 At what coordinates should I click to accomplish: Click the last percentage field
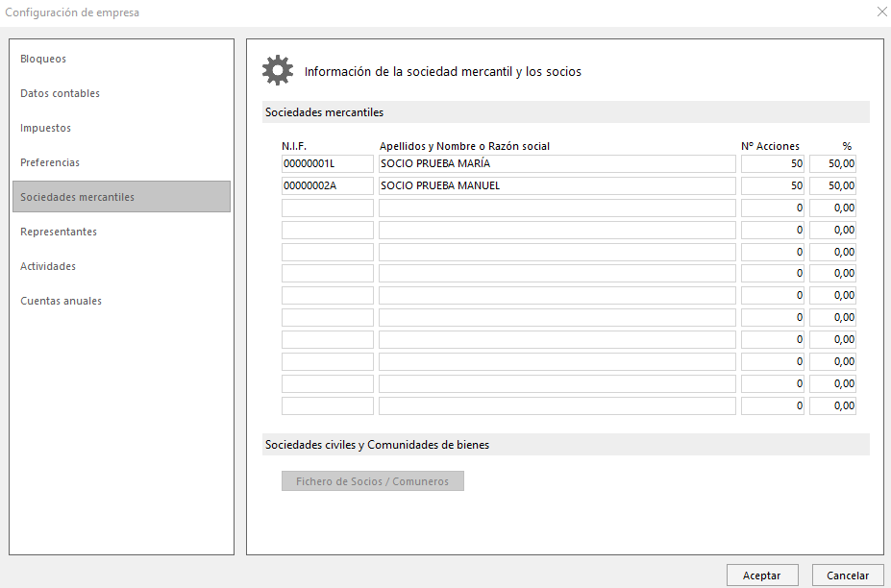(x=832, y=405)
